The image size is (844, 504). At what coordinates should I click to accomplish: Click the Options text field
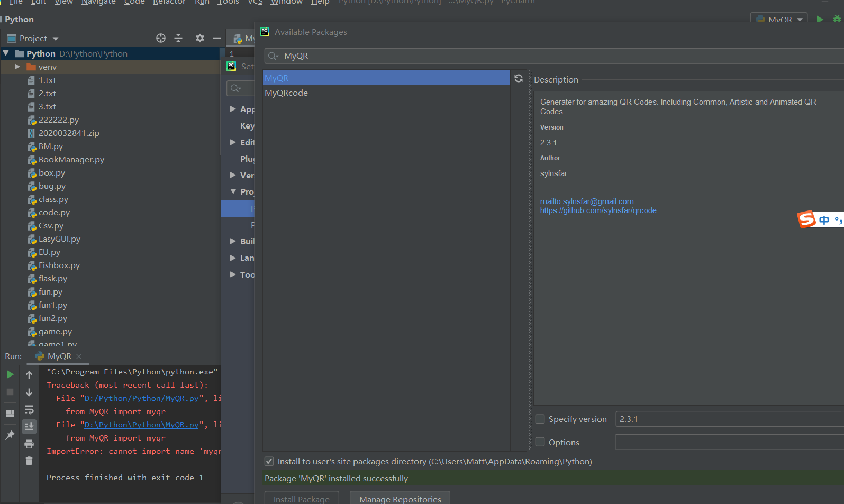tap(730, 442)
